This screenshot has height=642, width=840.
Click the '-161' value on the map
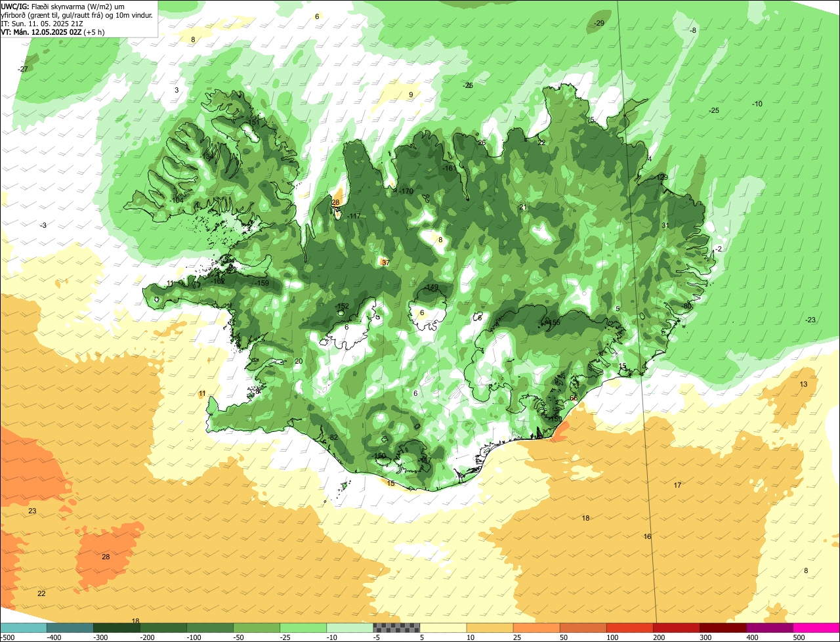(450, 168)
